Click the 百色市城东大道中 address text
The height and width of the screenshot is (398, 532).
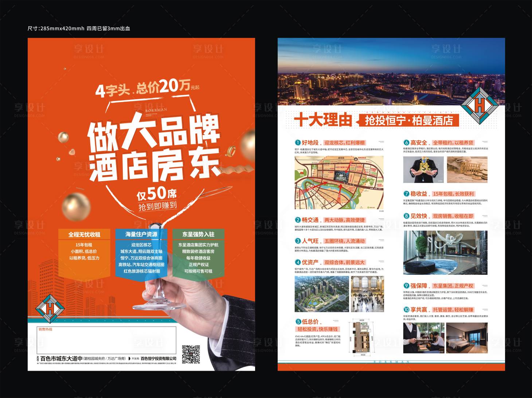(x=61, y=358)
